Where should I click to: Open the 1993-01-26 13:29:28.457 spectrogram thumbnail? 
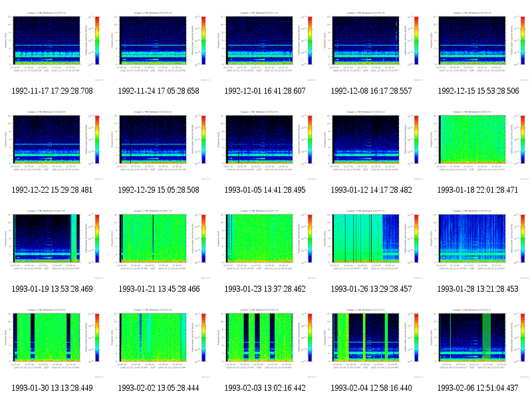pyautogui.click(x=372, y=243)
